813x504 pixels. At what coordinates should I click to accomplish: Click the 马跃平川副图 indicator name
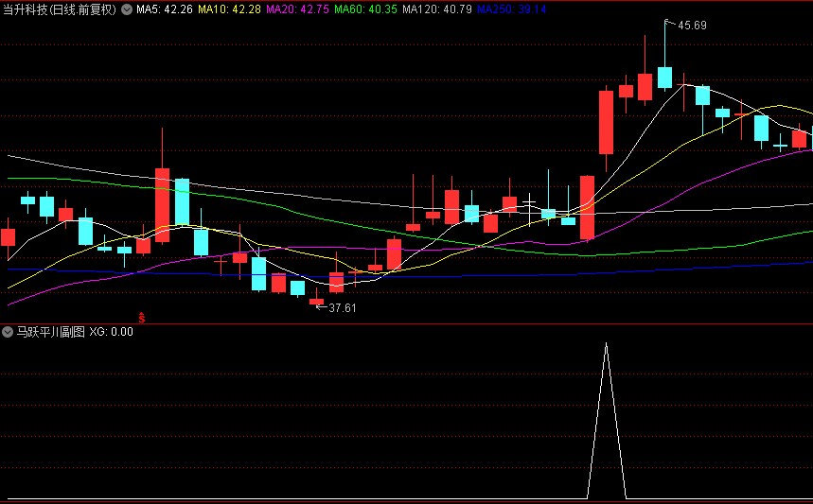pos(51,332)
